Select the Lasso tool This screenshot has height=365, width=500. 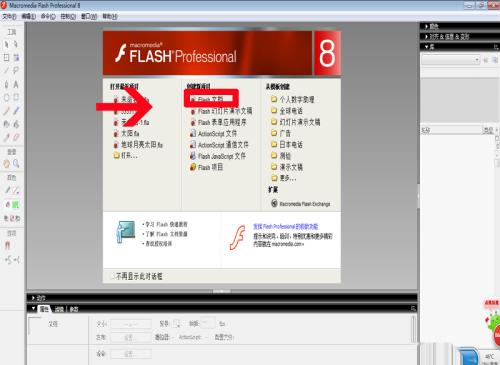click(x=16, y=71)
